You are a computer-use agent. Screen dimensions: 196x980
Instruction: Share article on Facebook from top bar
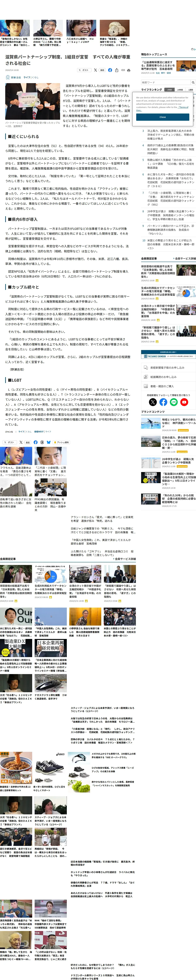coord(110,70)
